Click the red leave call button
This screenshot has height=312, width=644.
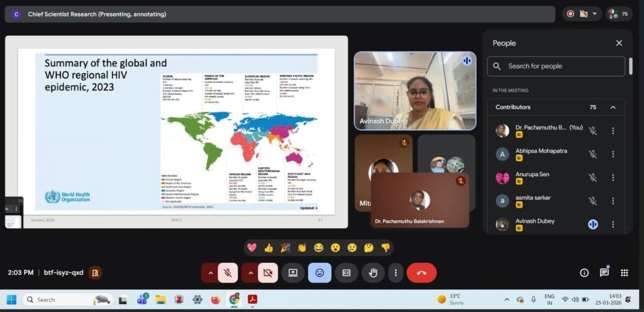pos(421,272)
